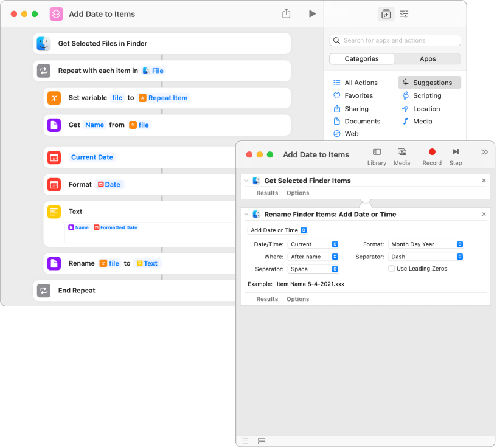Click the search for apps and actions field

pos(395,41)
